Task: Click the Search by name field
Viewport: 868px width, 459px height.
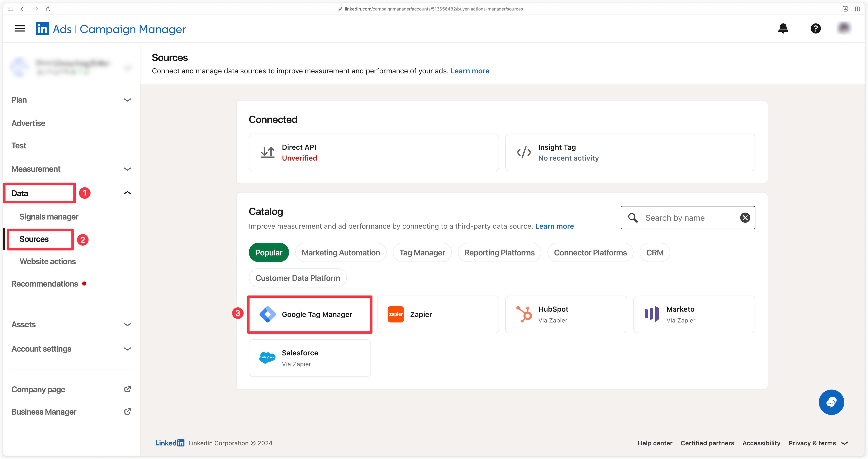Action: [x=688, y=218]
